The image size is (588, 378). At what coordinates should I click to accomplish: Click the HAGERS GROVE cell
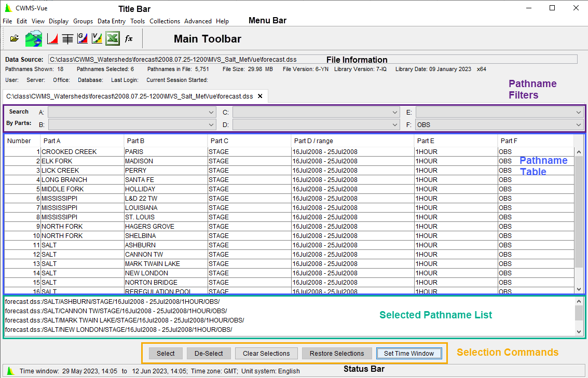[x=166, y=227]
